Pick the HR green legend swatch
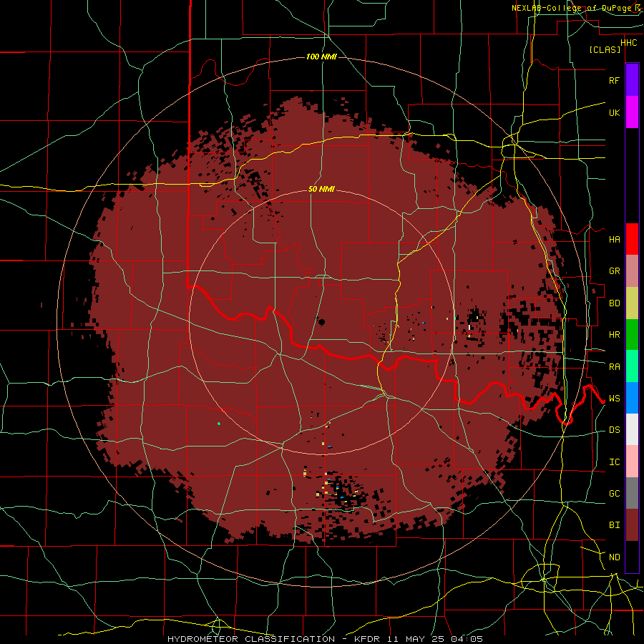644x644 pixels. [x=632, y=335]
